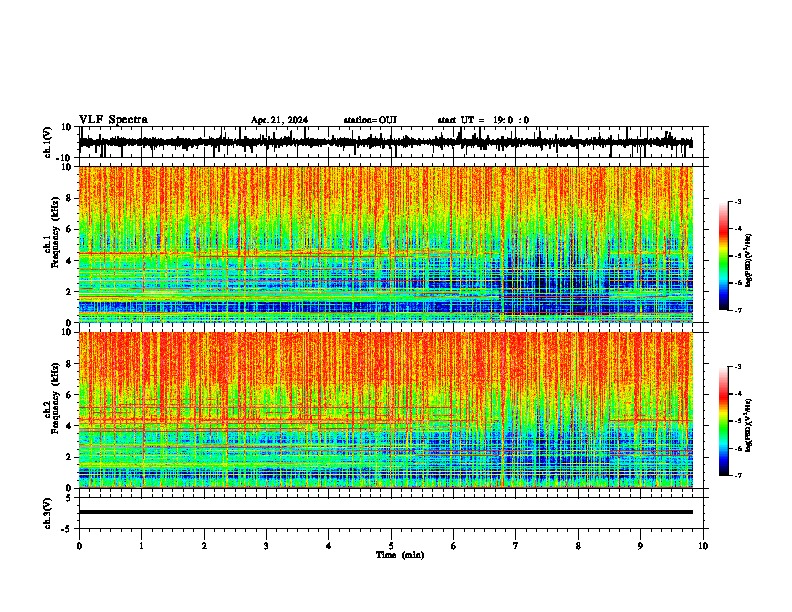
Task: Click the "-10" tick on the ch.1(V) axis
Action: click(x=65, y=158)
